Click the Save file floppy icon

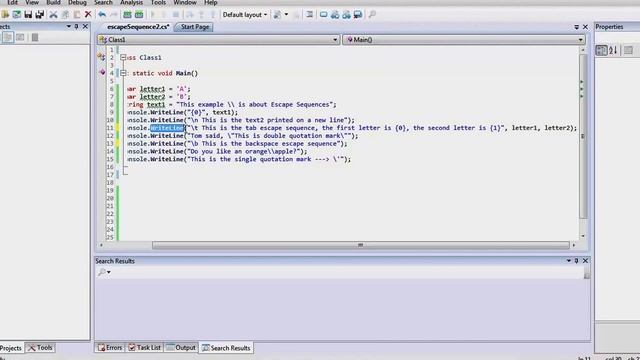pos(28,15)
